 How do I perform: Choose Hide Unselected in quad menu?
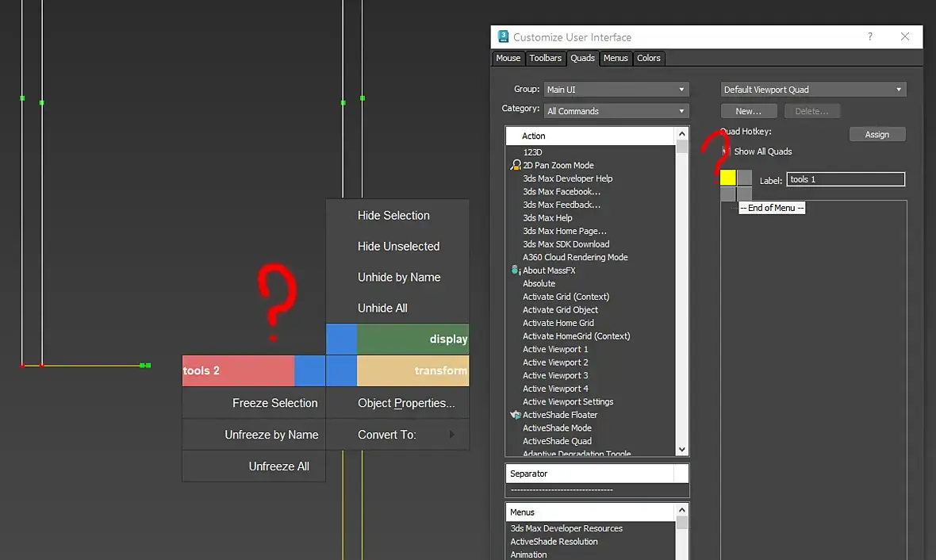click(397, 246)
